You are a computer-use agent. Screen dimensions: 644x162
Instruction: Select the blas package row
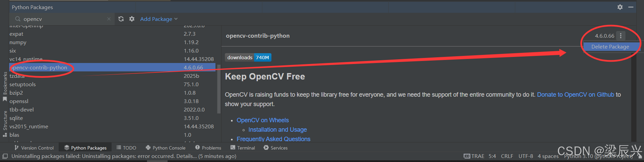pos(112,135)
